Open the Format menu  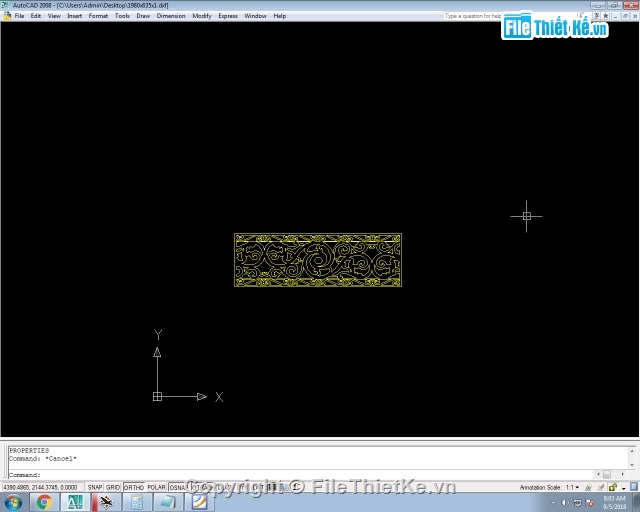coord(98,16)
